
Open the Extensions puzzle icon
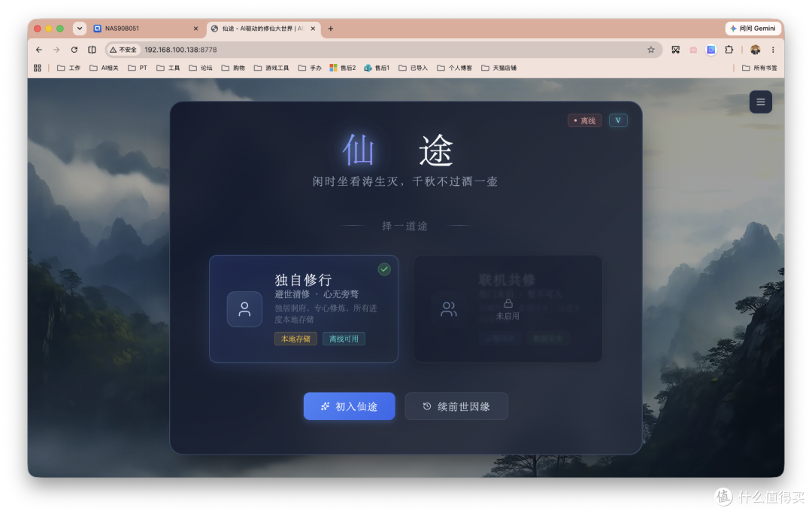pyautogui.click(x=729, y=50)
